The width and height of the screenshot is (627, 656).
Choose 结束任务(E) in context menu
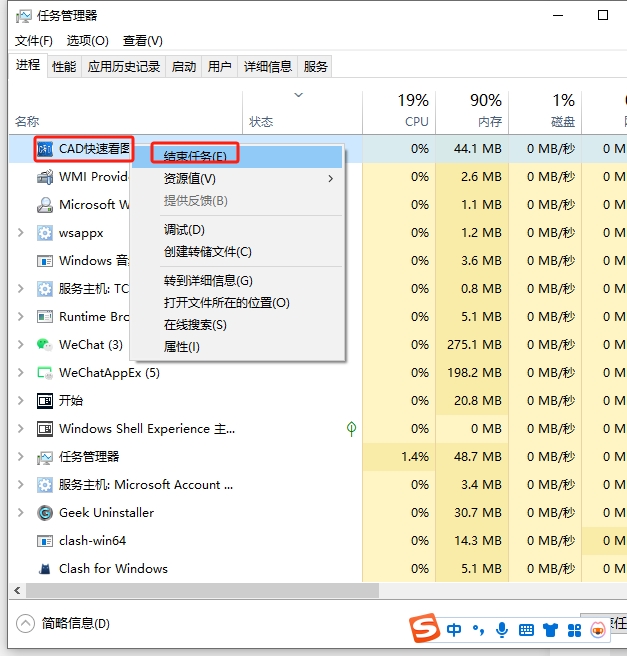[x=238, y=156]
